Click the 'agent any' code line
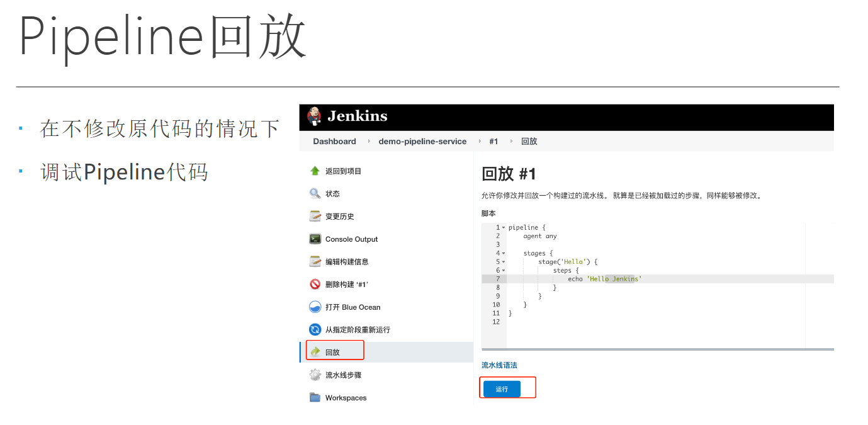868x425 pixels. (540, 236)
